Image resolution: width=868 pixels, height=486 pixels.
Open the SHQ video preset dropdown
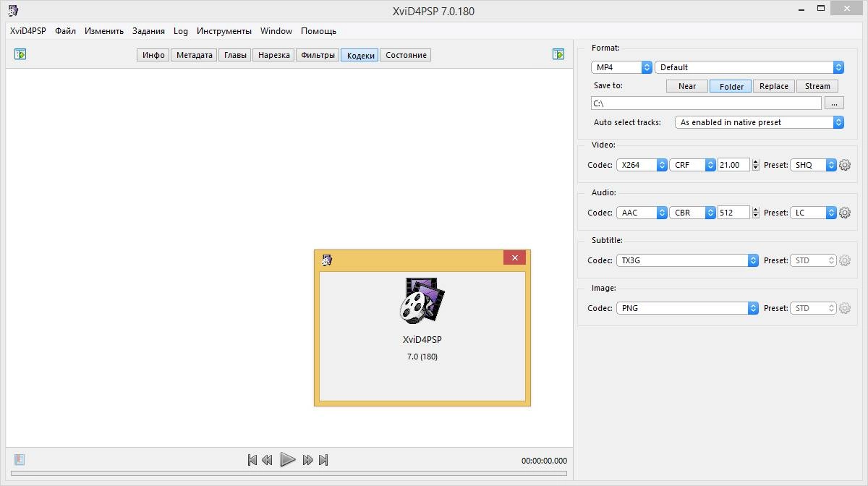click(x=813, y=165)
